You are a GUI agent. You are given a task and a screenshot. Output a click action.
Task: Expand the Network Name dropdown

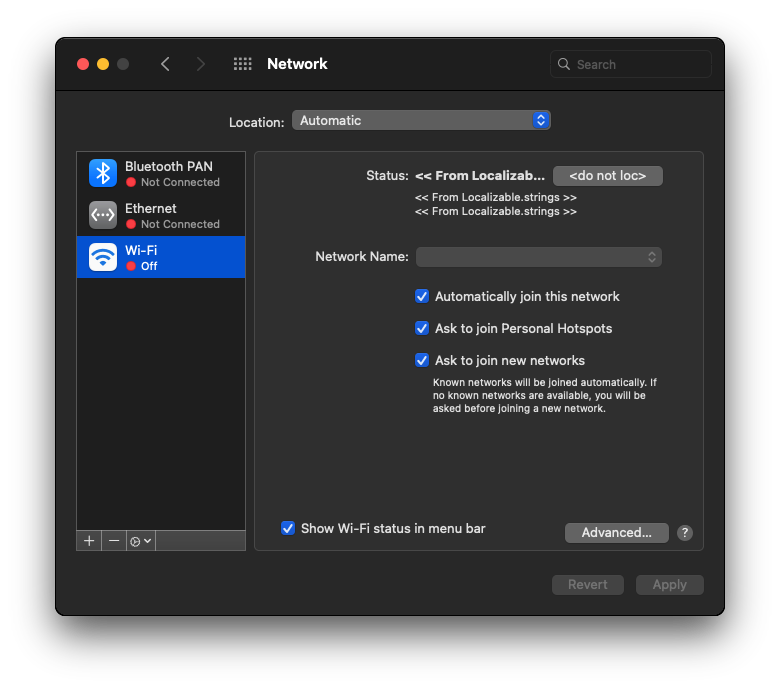coord(539,257)
